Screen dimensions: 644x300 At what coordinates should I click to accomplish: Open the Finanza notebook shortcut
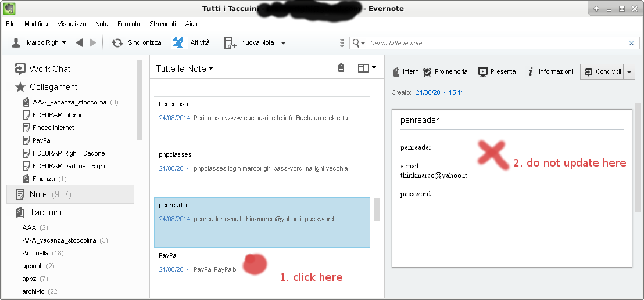pyautogui.click(x=44, y=179)
